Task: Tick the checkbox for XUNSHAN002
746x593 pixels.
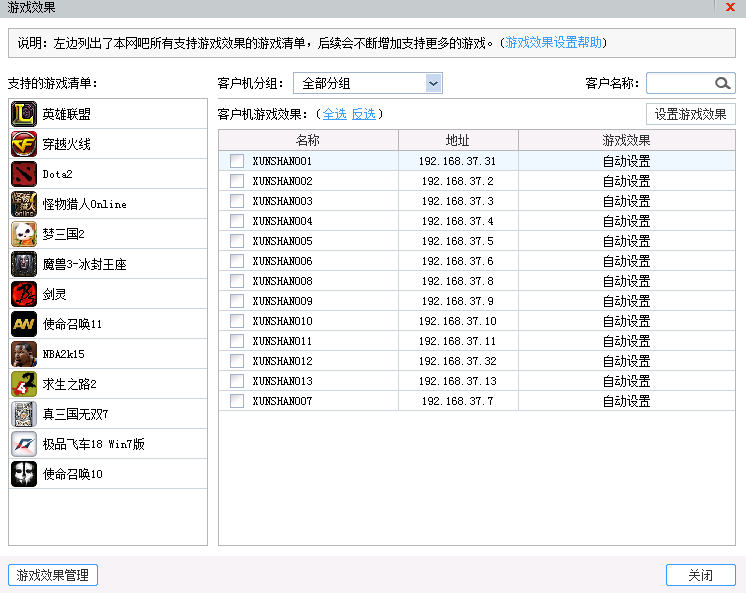Action: coord(237,181)
